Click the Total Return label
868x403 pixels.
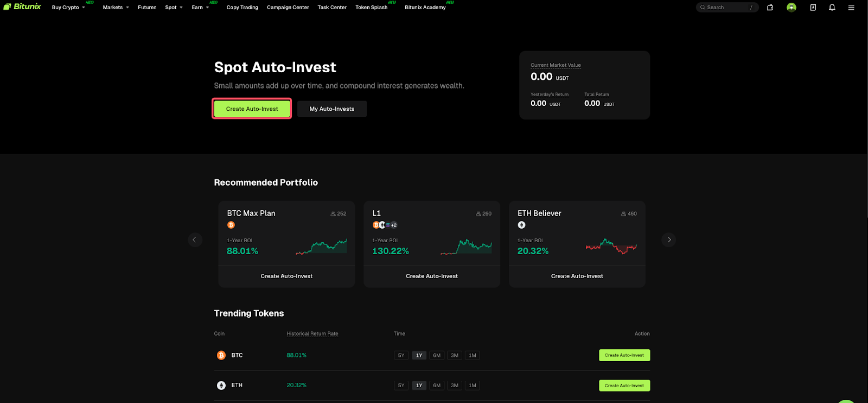[x=597, y=95]
